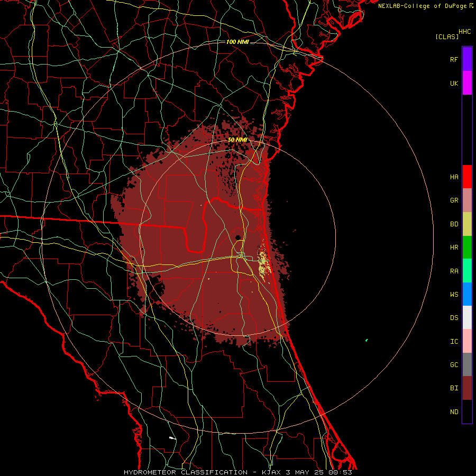Click the small white DS echo in the south
Screen dimensions: 476x476
pyautogui.click(x=172, y=438)
